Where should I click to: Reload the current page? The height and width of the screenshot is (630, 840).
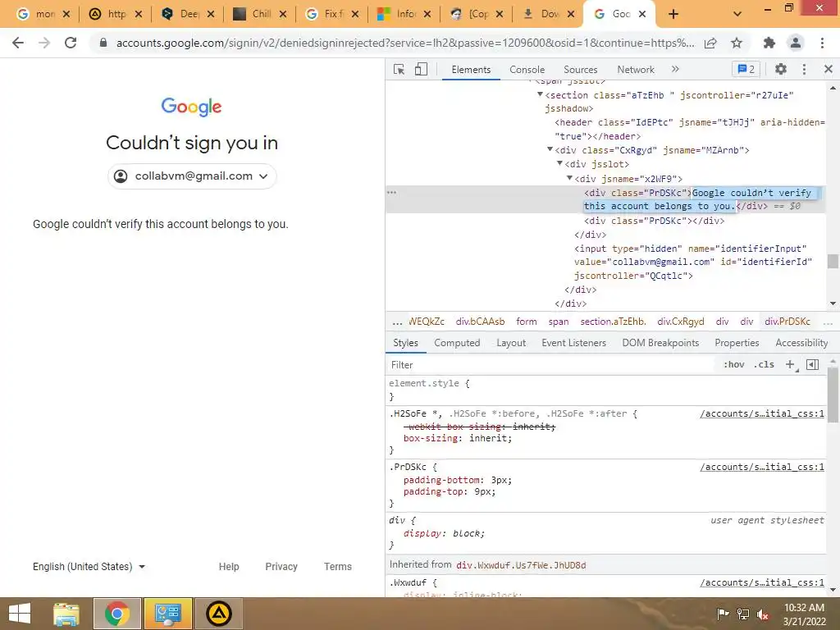(71, 43)
